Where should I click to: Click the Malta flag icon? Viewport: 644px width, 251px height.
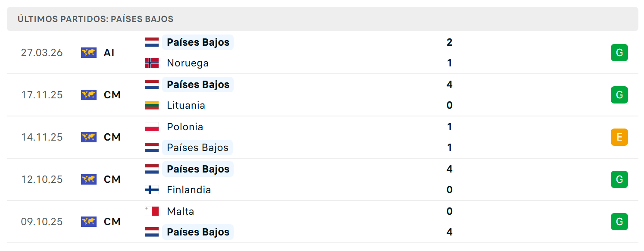pyautogui.click(x=152, y=211)
